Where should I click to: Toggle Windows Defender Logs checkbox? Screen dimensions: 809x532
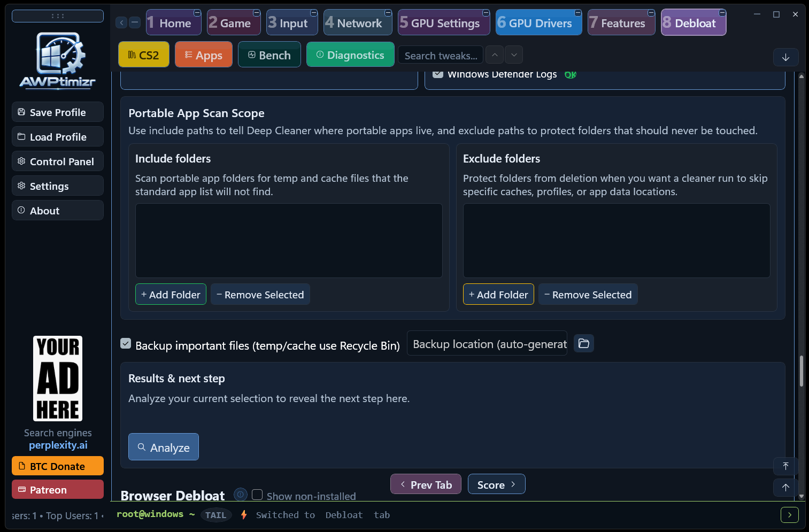coord(438,74)
